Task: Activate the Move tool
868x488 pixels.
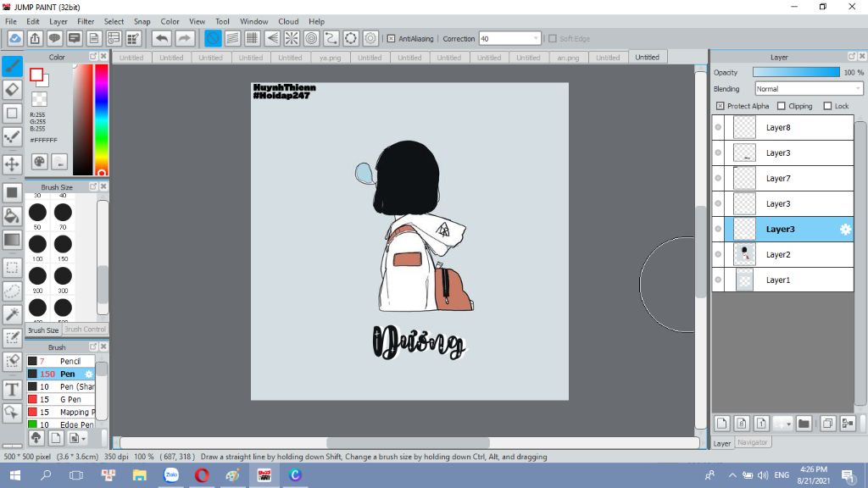Action: click(x=12, y=164)
